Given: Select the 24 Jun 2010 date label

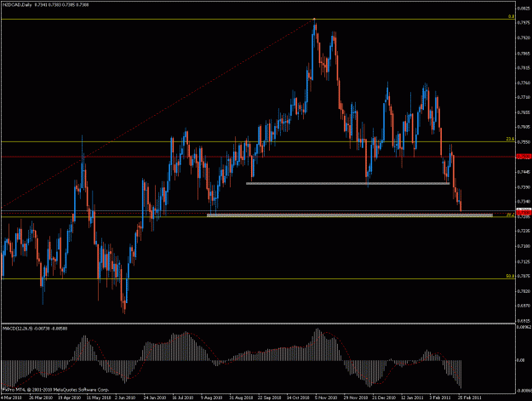Looking at the screenshot, I should pyautogui.click(x=154, y=398).
